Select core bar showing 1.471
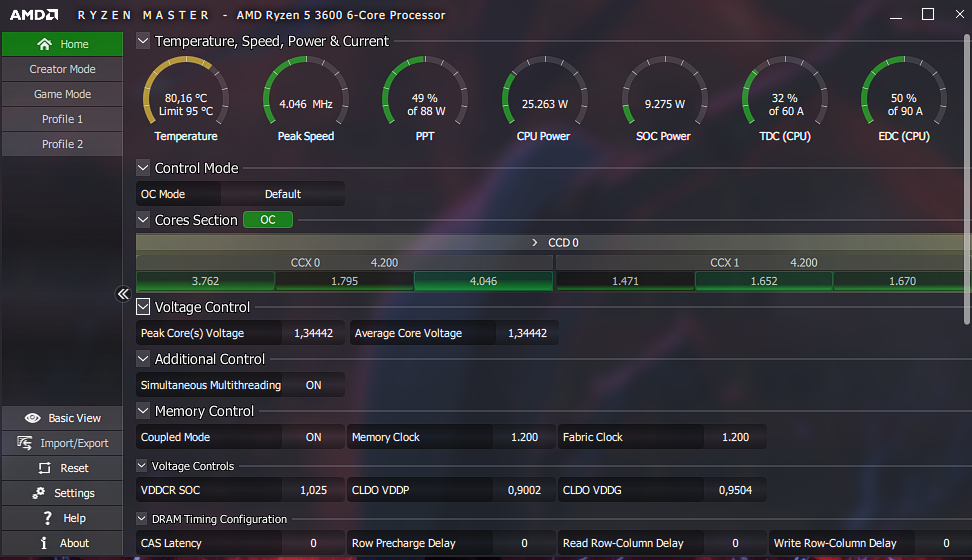The height and width of the screenshot is (560, 972). [625, 281]
